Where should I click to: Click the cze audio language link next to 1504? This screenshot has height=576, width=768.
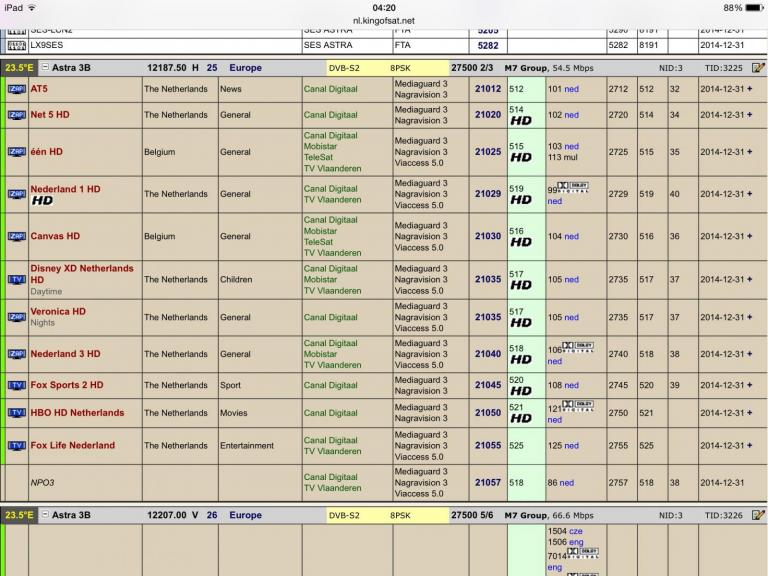[x=576, y=531]
